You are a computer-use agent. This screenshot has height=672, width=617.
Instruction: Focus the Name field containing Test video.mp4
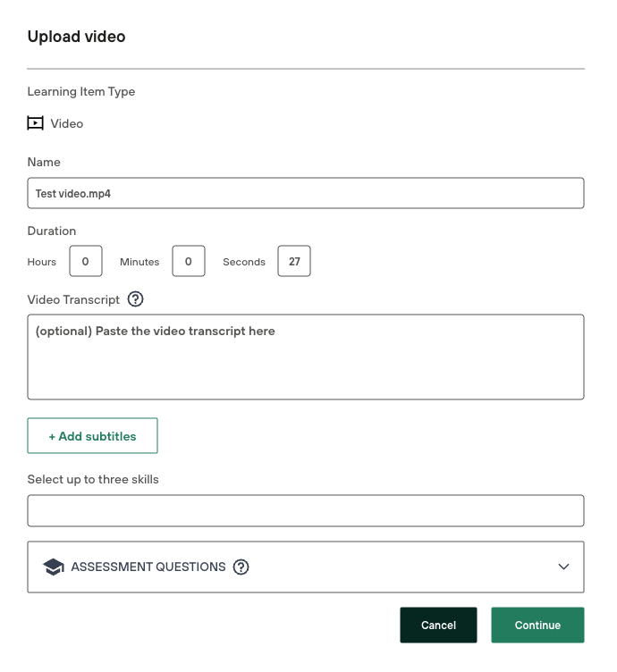pyautogui.click(x=306, y=193)
